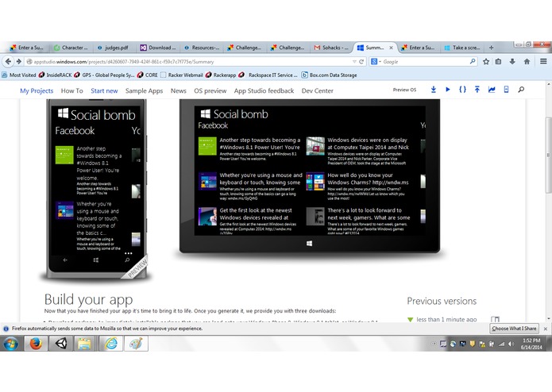
Task: Switch to the 'Character...' tab
Action: pyautogui.click(x=71, y=48)
